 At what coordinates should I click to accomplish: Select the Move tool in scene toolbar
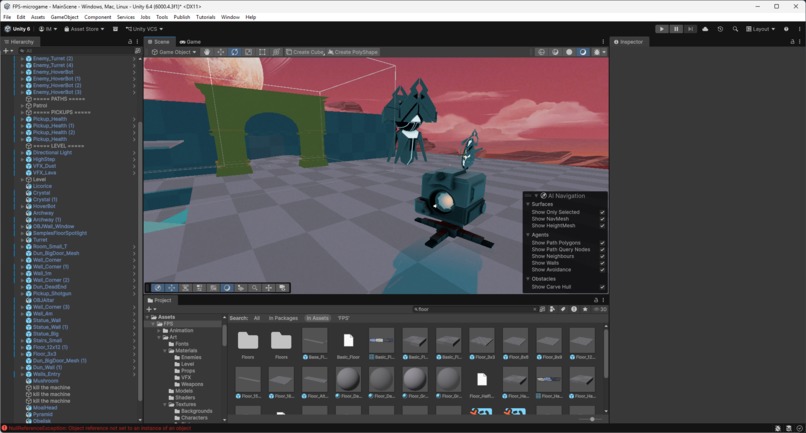click(221, 52)
